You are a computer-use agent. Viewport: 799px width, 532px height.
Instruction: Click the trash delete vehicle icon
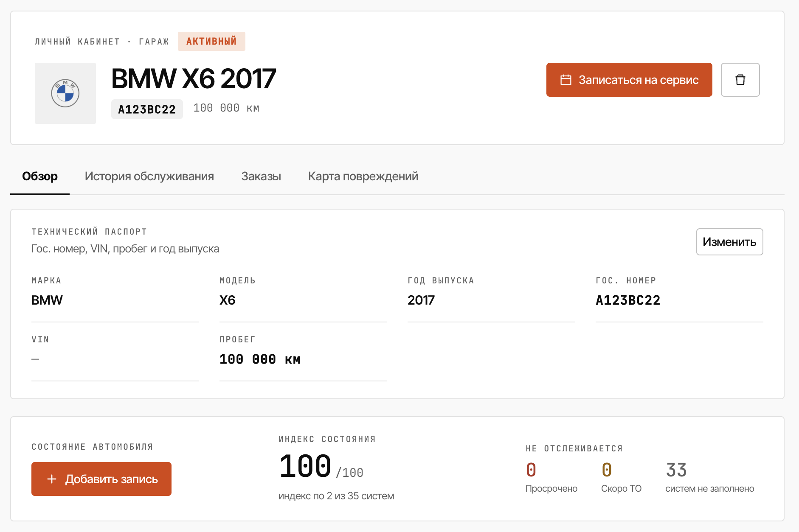click(740, 80)
